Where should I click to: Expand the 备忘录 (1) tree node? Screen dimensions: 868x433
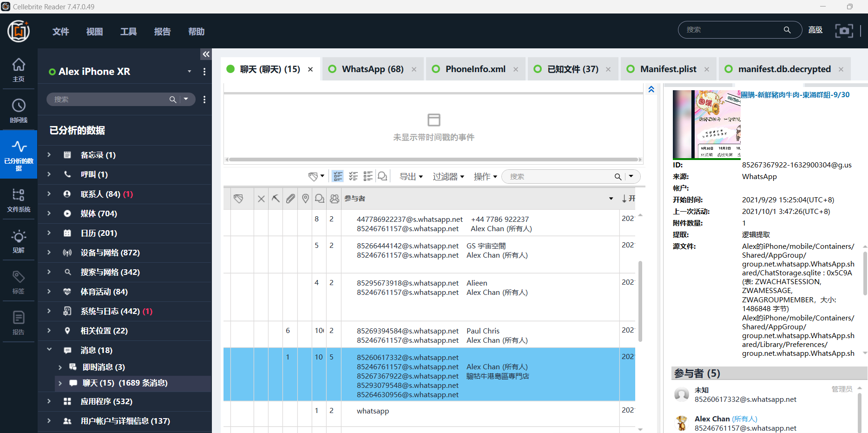coord(49,155)
